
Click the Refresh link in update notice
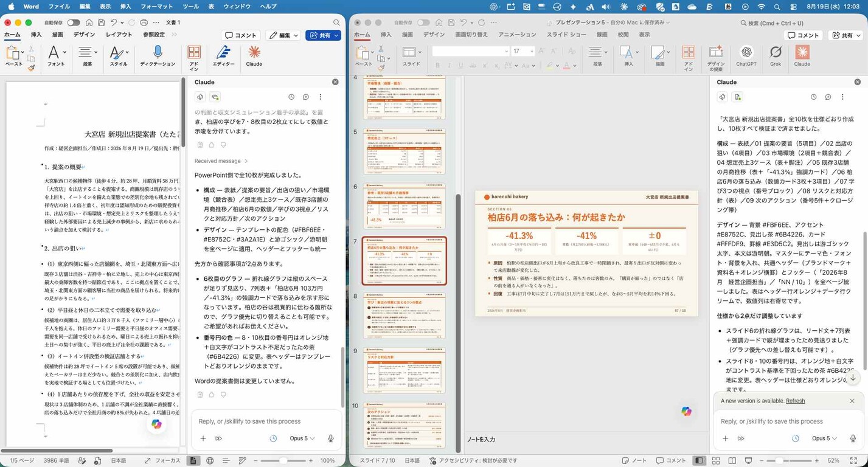(795, 401)
